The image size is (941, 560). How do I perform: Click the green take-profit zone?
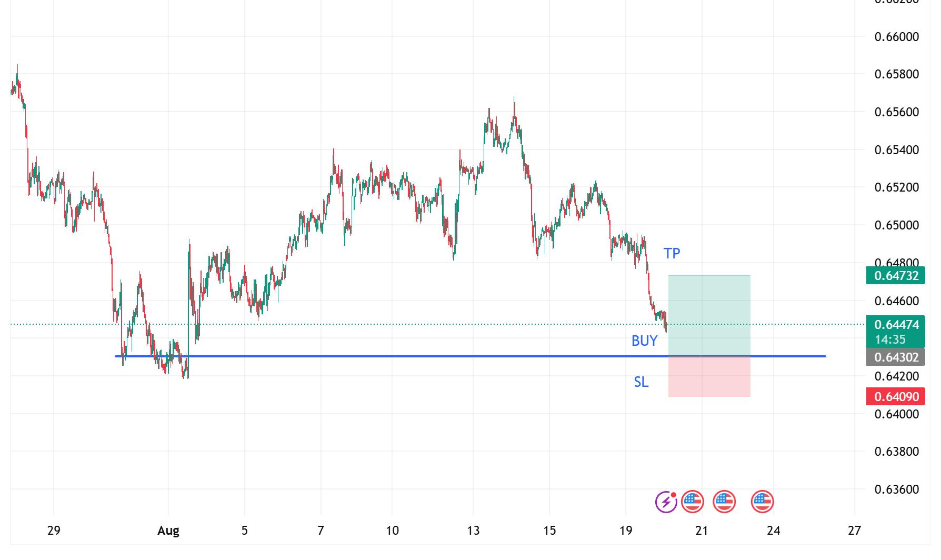[x=709, y=315]
